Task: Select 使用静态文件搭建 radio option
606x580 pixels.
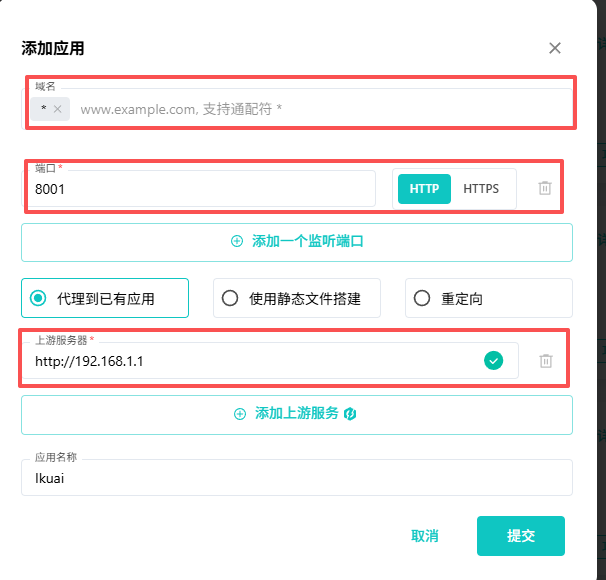Action: click(x=230, y=298)
